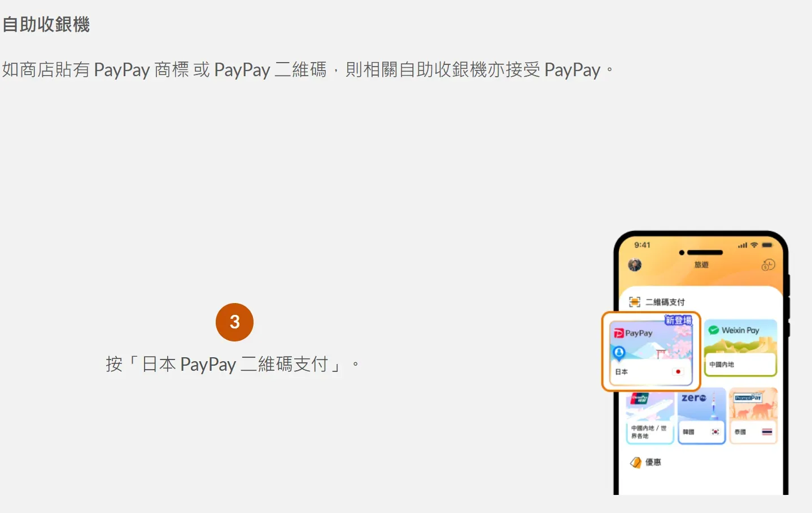Choose the Zero Pay Korea card
This screenshot has height=513, width=812.
coord(702,416)
